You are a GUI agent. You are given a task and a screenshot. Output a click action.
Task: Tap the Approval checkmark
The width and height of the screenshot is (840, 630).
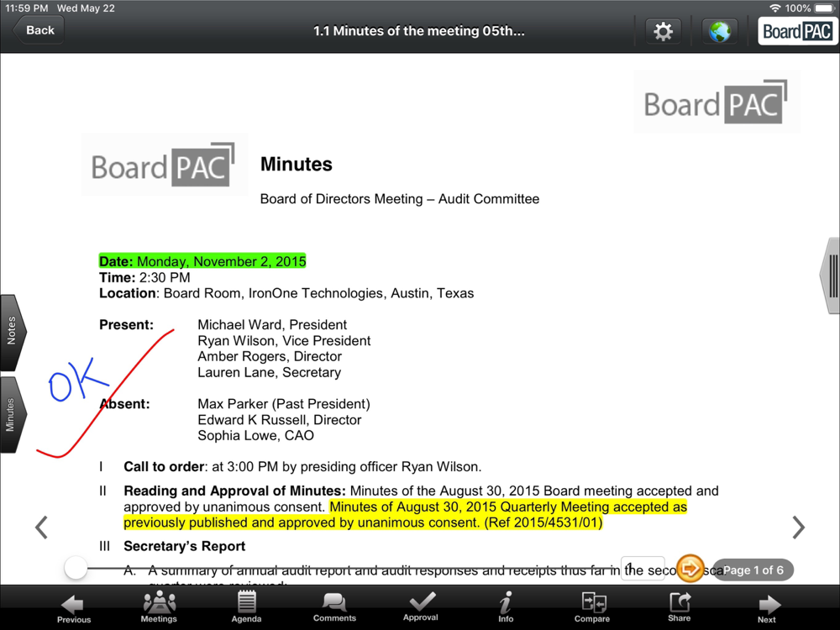click(421, 607)
